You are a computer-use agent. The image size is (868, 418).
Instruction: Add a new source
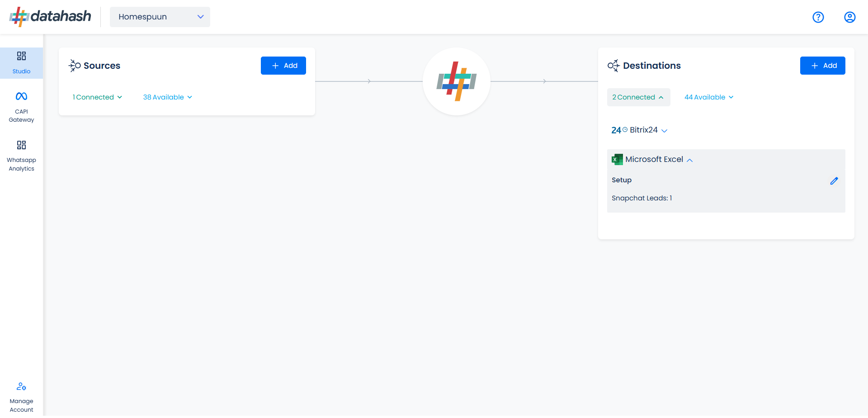283,66
